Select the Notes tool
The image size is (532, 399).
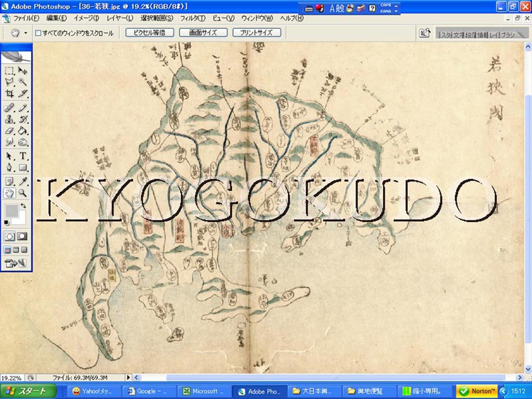[x=9, y=182]
